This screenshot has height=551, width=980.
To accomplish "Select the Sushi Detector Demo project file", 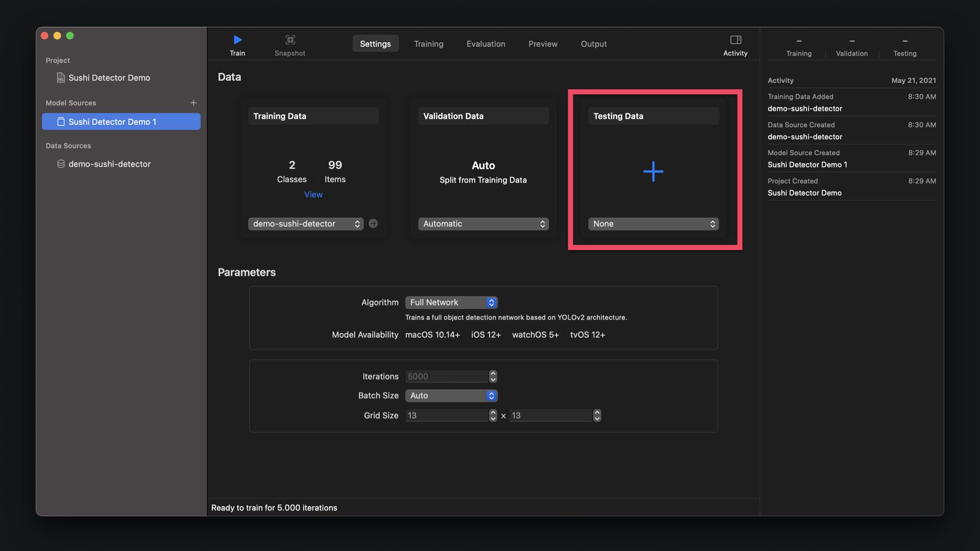I will [109, 78].
